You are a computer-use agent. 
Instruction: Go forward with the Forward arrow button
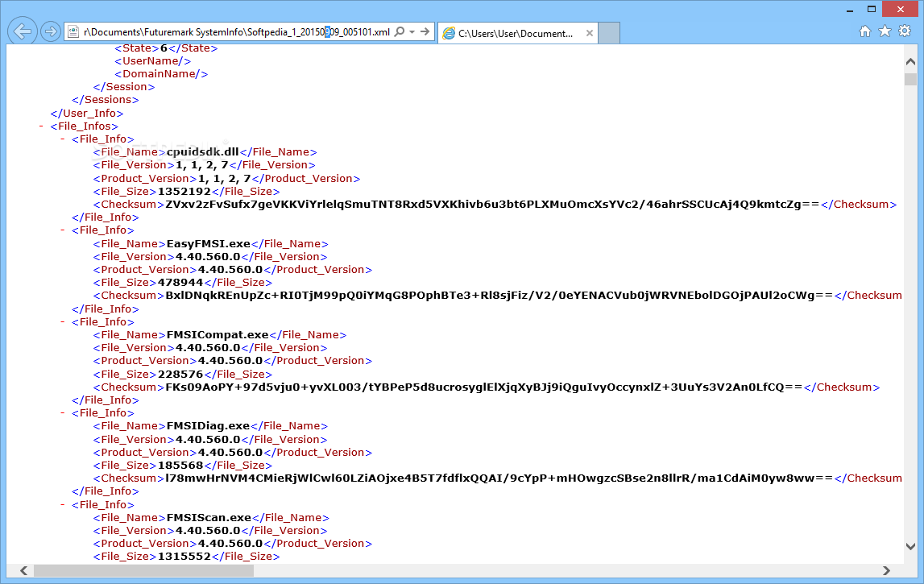point(51,31)
